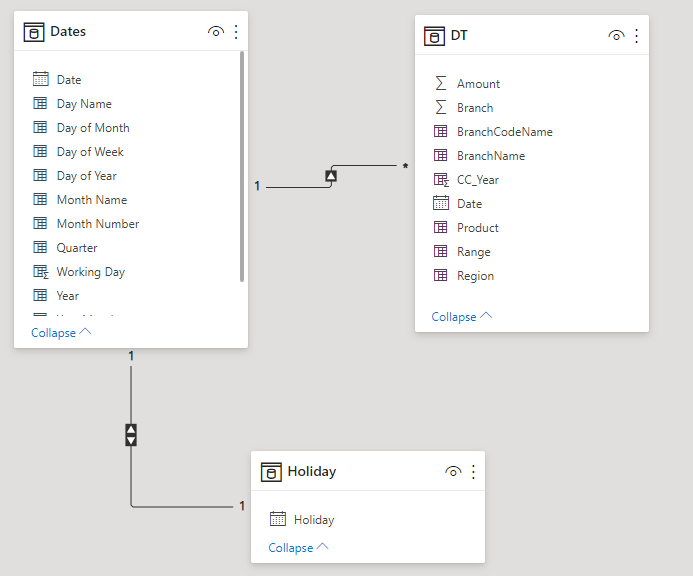The height and width of the screenshot is (576, 693).
Task: Click the column icon beside Product
Action: tap(441, 227)
